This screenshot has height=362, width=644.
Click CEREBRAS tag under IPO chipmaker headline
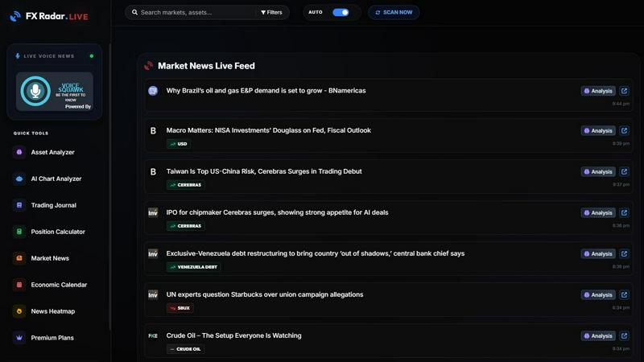pos(186,226)
